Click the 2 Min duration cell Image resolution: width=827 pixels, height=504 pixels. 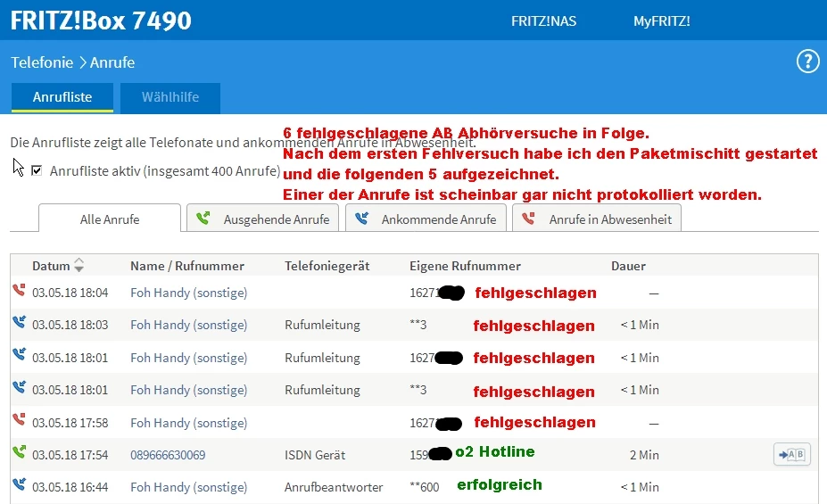point(644,455)
